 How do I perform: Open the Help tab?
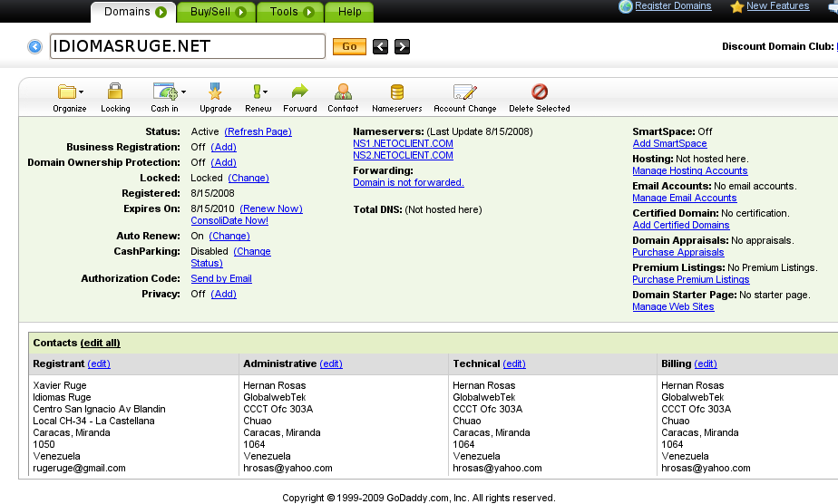click(348, 12)
